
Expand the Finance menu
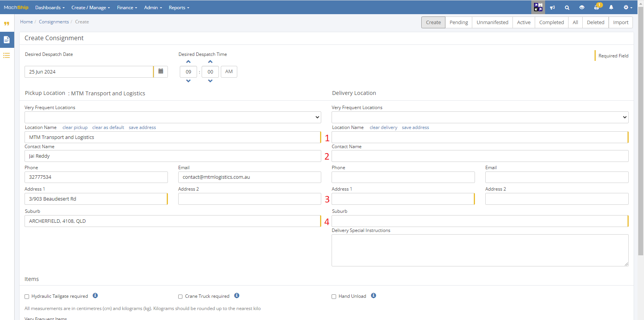[127, 7]
